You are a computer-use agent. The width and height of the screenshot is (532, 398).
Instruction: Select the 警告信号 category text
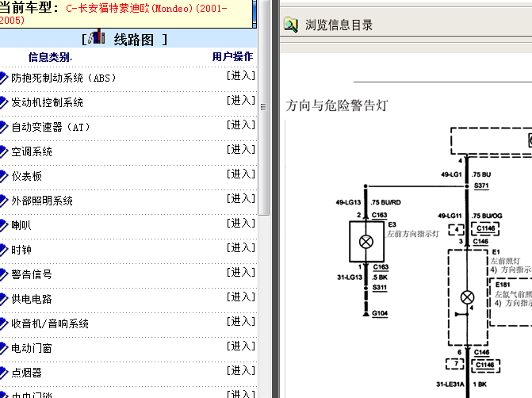pos(32,274)
